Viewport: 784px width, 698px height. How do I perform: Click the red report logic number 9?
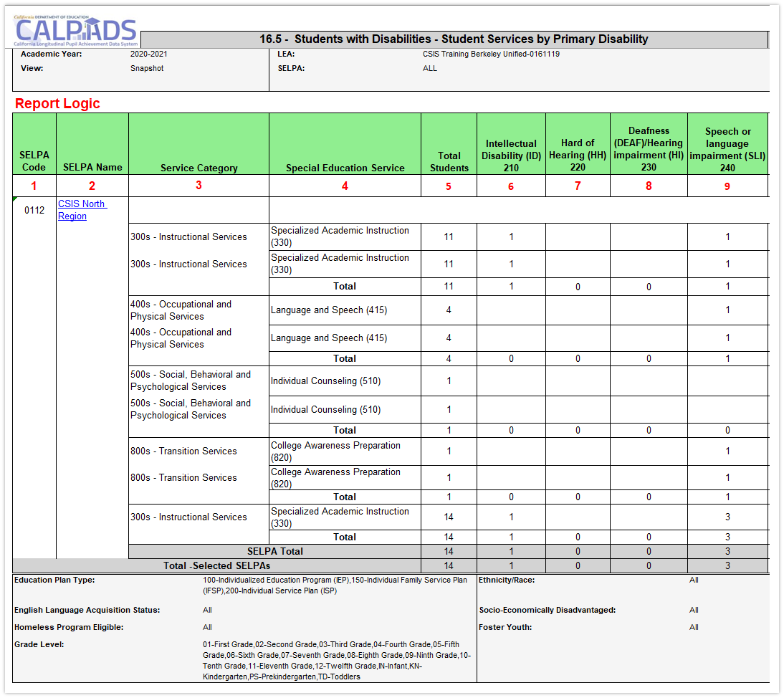[727, 186]
